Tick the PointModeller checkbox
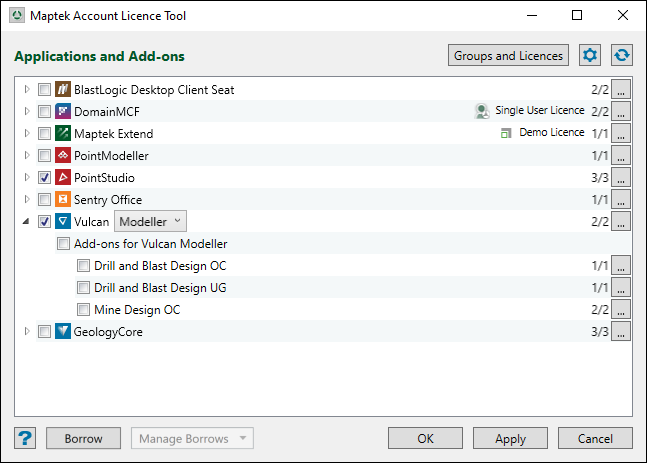 coord(44,156)
